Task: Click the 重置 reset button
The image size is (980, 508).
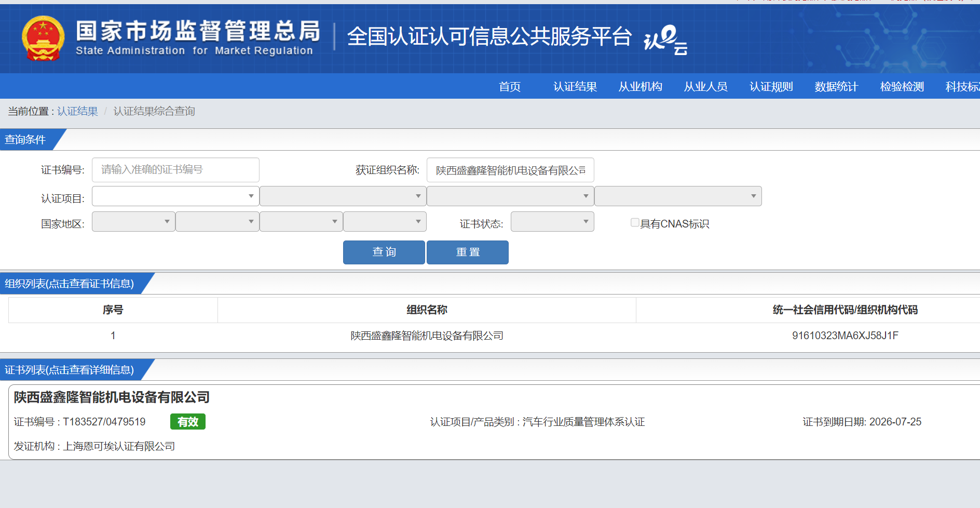Action: pyautogui.click(x=468, y=252)
